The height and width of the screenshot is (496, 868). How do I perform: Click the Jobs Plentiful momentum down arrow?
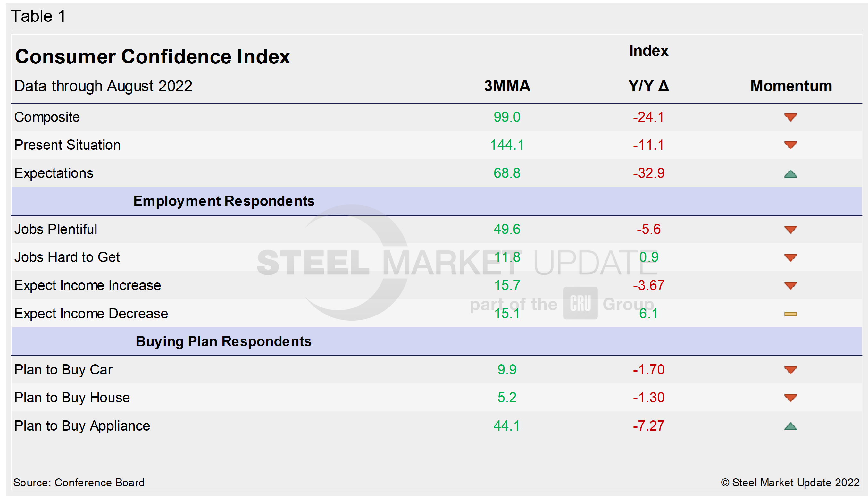pos(790,229)
